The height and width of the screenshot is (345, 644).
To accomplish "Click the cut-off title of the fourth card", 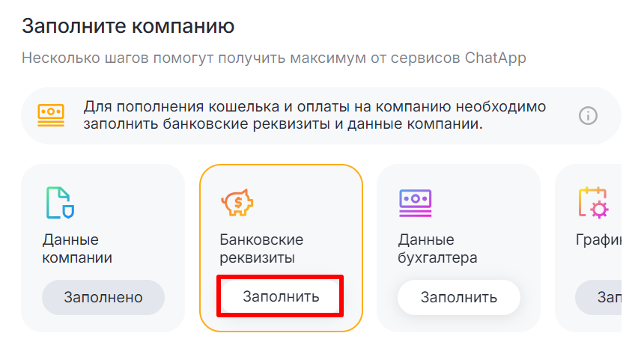I will 599,240.
